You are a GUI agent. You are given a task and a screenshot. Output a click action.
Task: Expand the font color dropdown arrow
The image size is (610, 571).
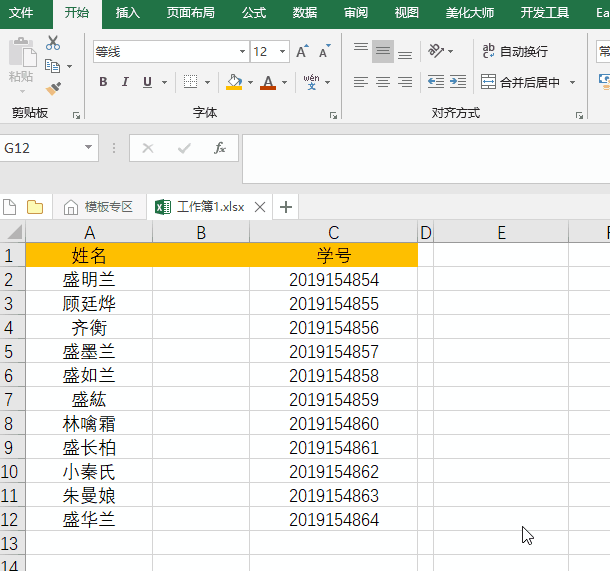pyautogui.click(x=284, y=82)
